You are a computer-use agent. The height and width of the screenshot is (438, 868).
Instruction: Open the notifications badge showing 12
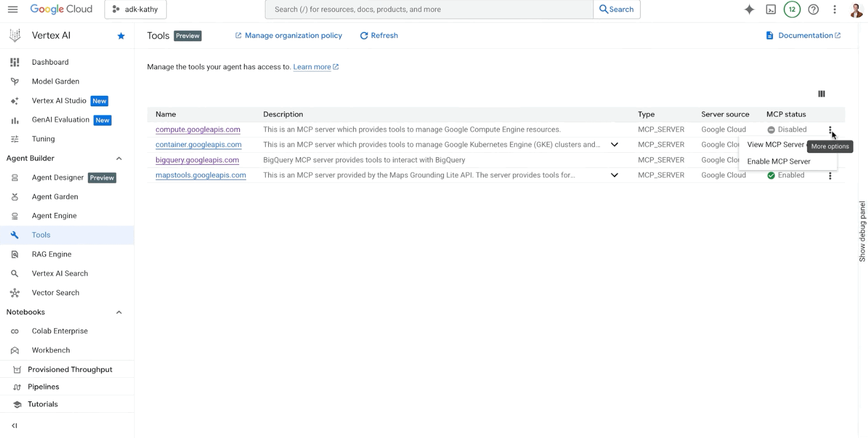[x=792, y=9]
